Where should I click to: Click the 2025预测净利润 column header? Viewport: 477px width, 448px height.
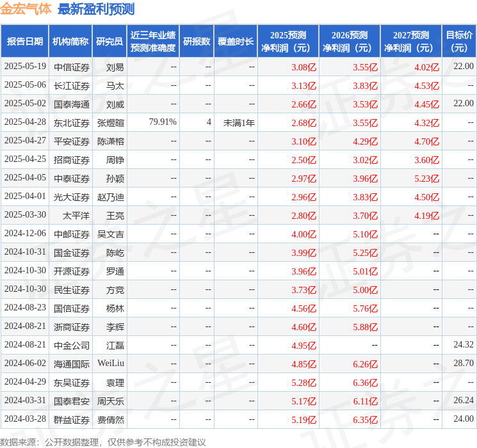[288, 42]
